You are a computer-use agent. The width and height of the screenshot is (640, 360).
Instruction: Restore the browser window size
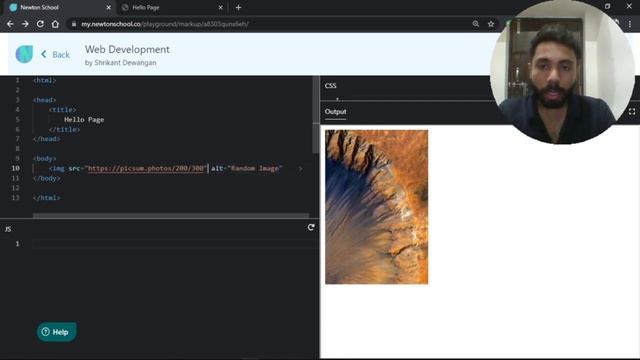607,6
